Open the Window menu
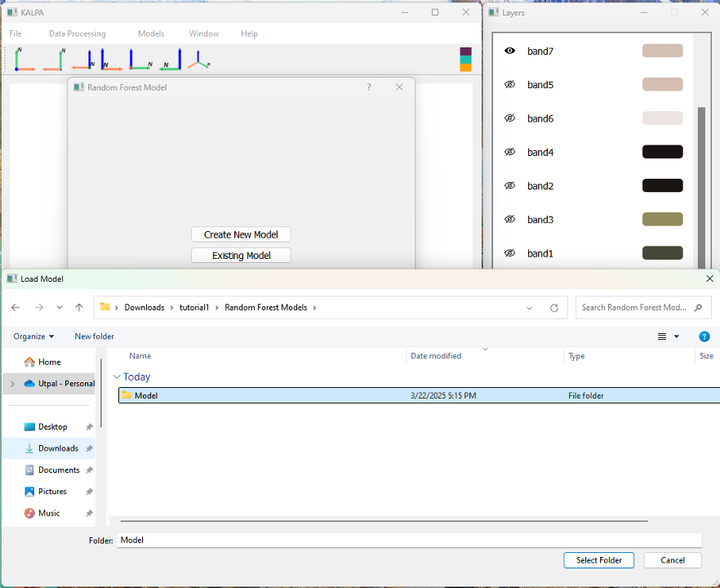The width and height of the screenshot is (720, 588). 204,33
